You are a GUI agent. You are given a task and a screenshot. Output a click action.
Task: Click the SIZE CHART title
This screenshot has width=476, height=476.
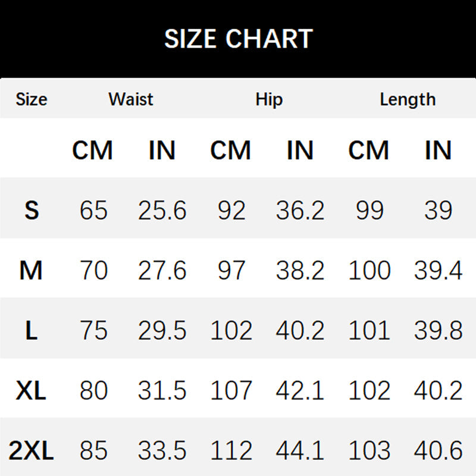coord(238,39)
